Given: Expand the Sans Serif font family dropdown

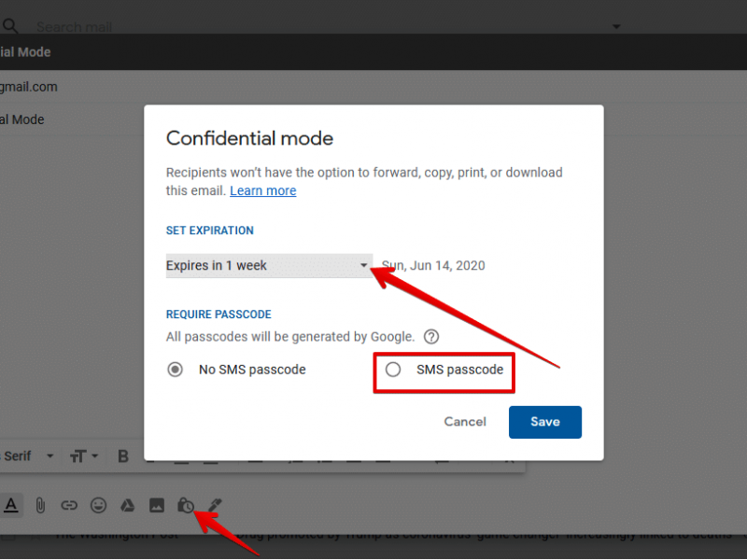Looking at the screenshot, I should click(x=28, y=456).
